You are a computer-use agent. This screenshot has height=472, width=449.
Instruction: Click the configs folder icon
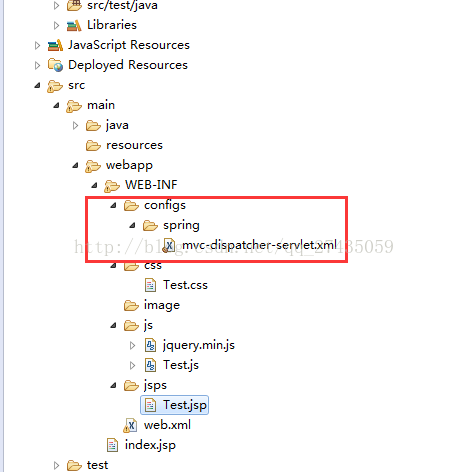click(131, 206)
